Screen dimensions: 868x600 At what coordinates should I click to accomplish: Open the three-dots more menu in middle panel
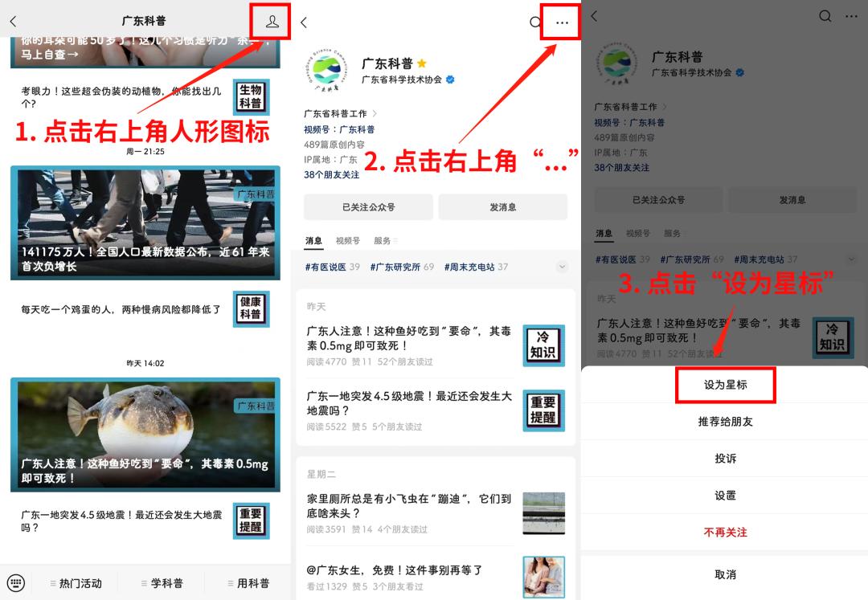[x=562, y=22]
